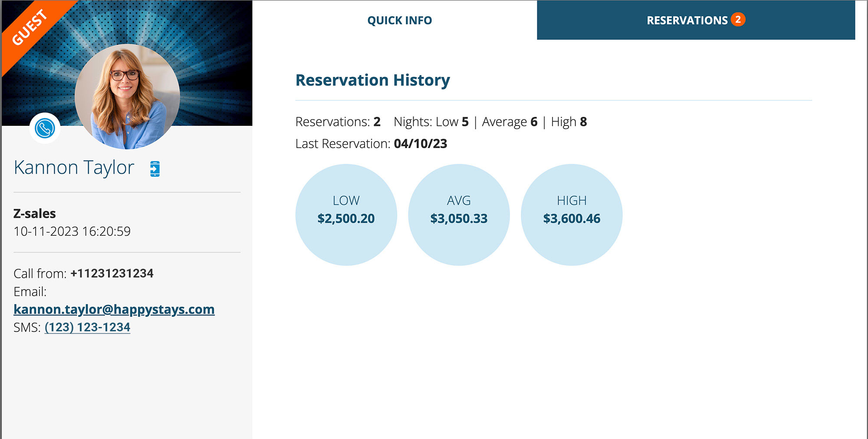Screen dimensions: 868x439
Task: Open the Quick Info tab
Action: (399, 20)
